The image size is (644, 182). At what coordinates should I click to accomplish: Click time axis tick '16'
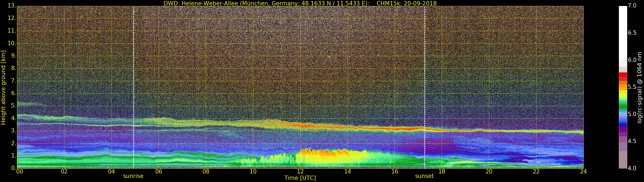[x=395, y=172]
